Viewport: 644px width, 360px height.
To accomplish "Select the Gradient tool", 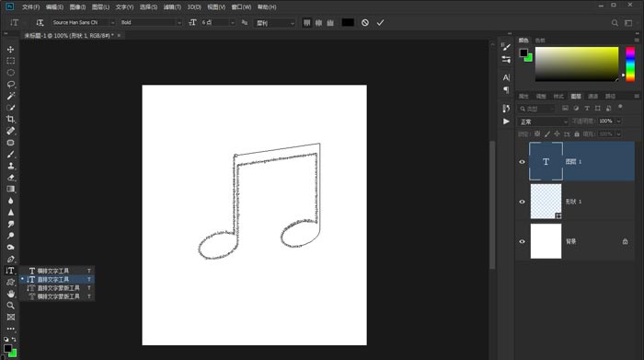I will (11, 189).
